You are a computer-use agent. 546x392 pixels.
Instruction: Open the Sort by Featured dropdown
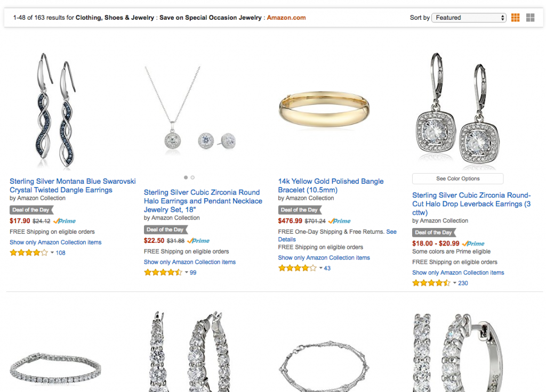coord(469,18)
